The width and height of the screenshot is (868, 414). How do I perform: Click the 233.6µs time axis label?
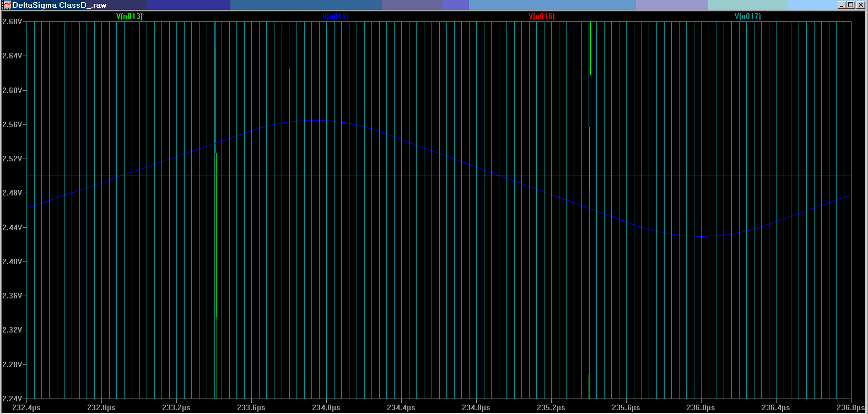(x=251, y=407)
